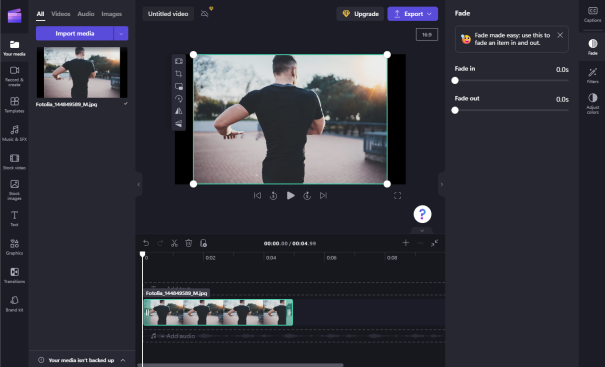The image size is (605, 367).
Task: Collapse the timeline with chevron below help
Action: (422, 231)
